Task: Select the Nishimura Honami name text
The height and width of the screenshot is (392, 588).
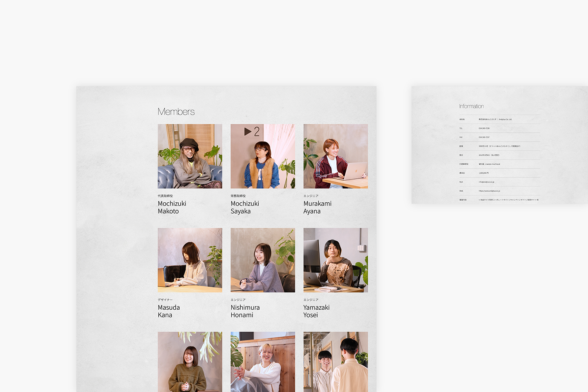Action: 245,311
